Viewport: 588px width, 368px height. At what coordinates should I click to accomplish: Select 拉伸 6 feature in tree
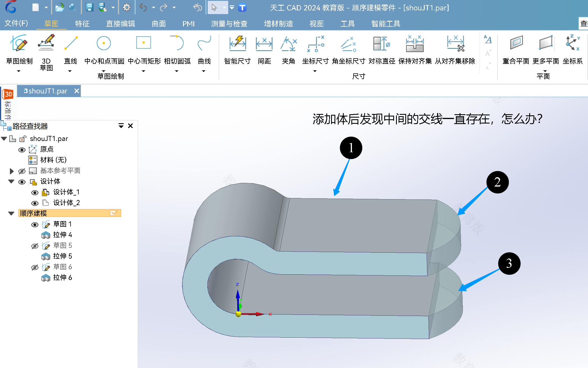tap(57, 278)
